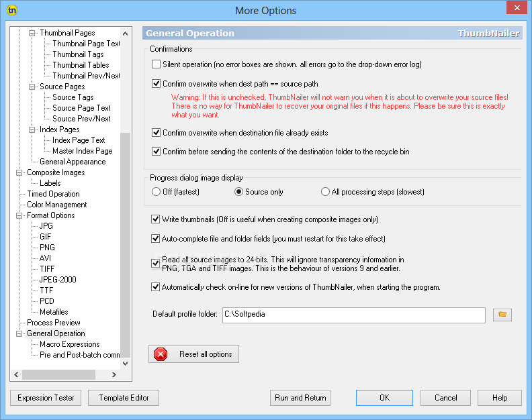This screenshot has height=420, width=532.
Task: Click tree horizontal scroll right arrow
Action: [114, 375]
